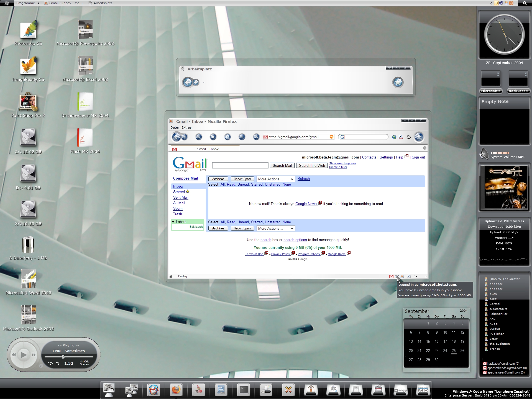
Task: Select 'Gmail - Inbox - Mo...' in top taskbar
Action: 64,3
